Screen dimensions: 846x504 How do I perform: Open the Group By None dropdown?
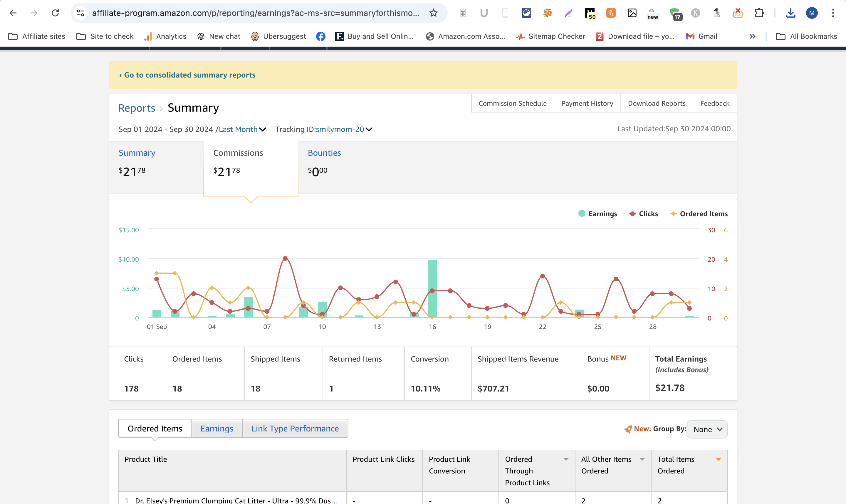[707, 429]
